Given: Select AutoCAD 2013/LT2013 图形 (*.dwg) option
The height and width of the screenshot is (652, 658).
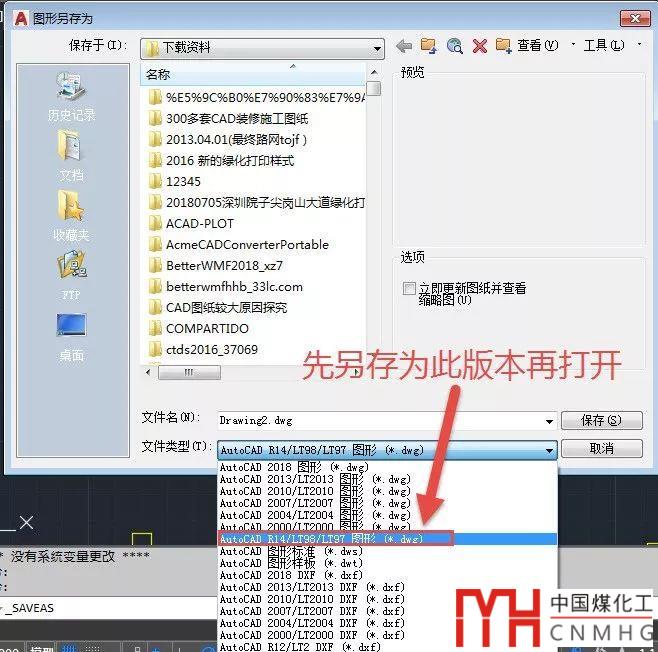Looking at the screenshot, I should coord(387,479).
